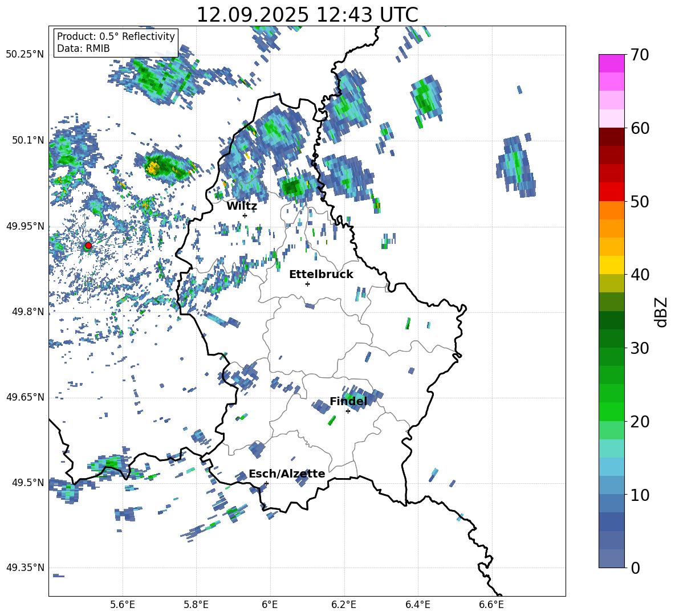Click the 50.25°N latitude label
The image size is (675, 616).
[25, 55]
